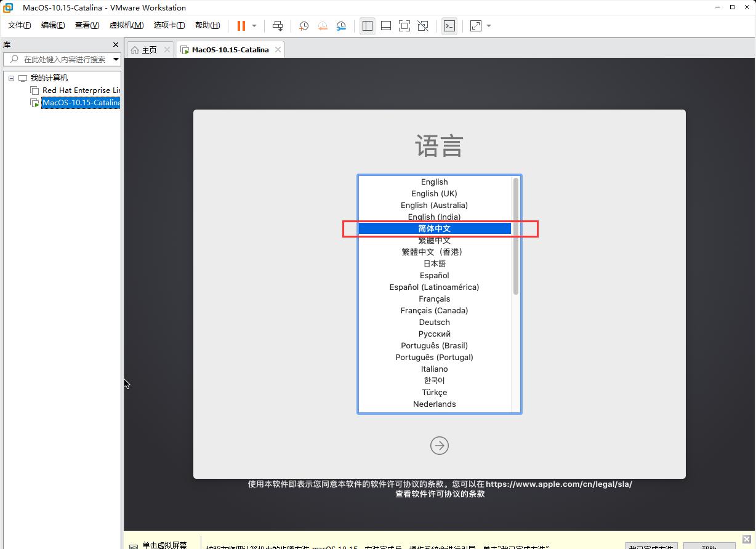
Task: Choose Français in the language list
Action: click(435, 299)
